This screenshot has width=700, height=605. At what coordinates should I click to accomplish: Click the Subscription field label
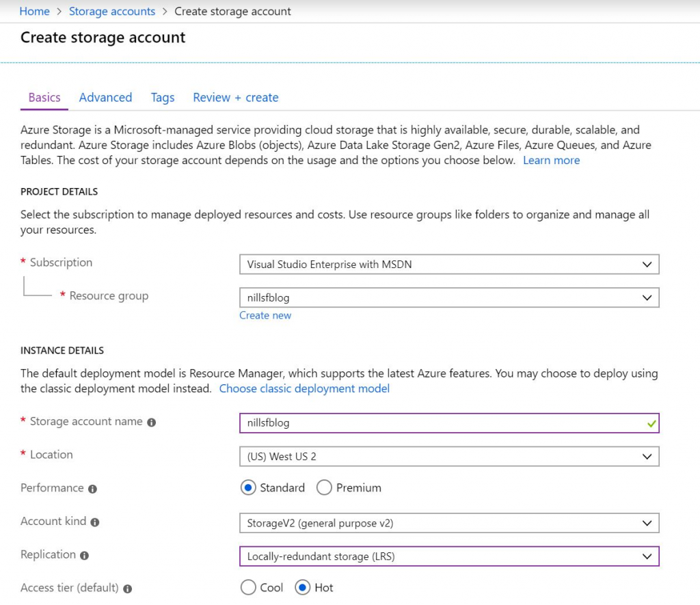click(x=61, y=263)
